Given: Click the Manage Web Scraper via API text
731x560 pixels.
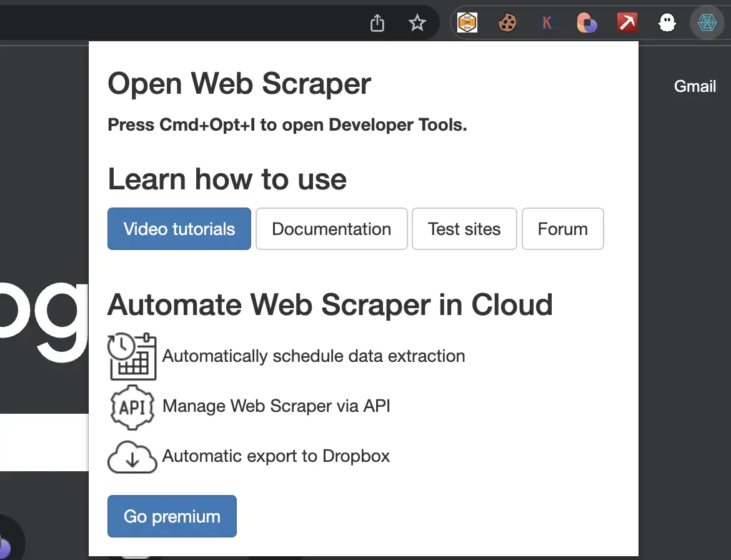Looking at the screenshot, I should pyautogui.click(x=276, y=406).
